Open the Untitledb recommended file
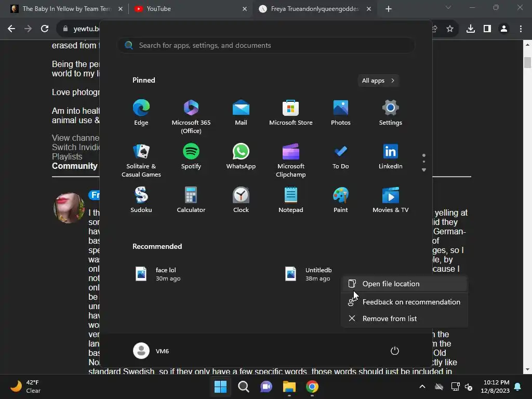The image size is (532, 399). click(309, 274)
